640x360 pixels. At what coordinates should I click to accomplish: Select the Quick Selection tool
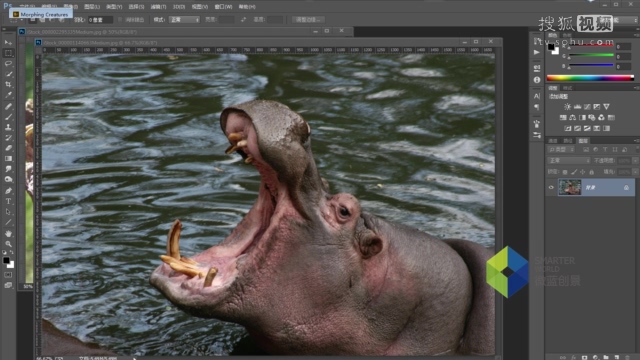(8, 74)
